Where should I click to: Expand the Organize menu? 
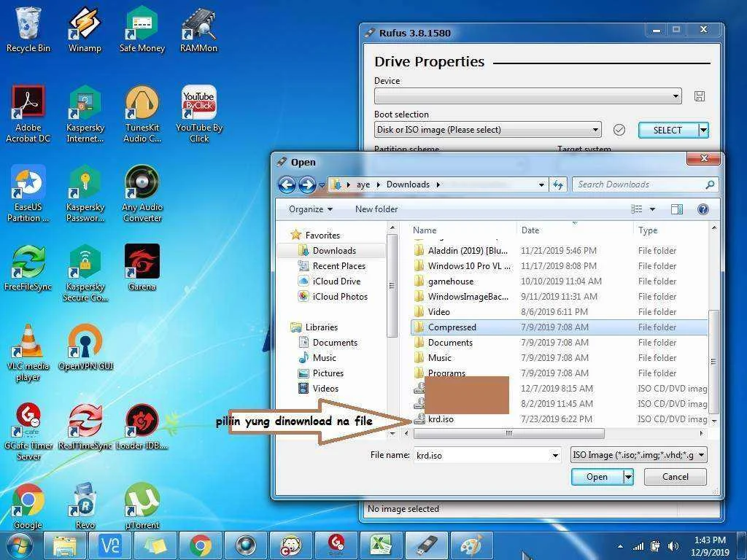311,209
